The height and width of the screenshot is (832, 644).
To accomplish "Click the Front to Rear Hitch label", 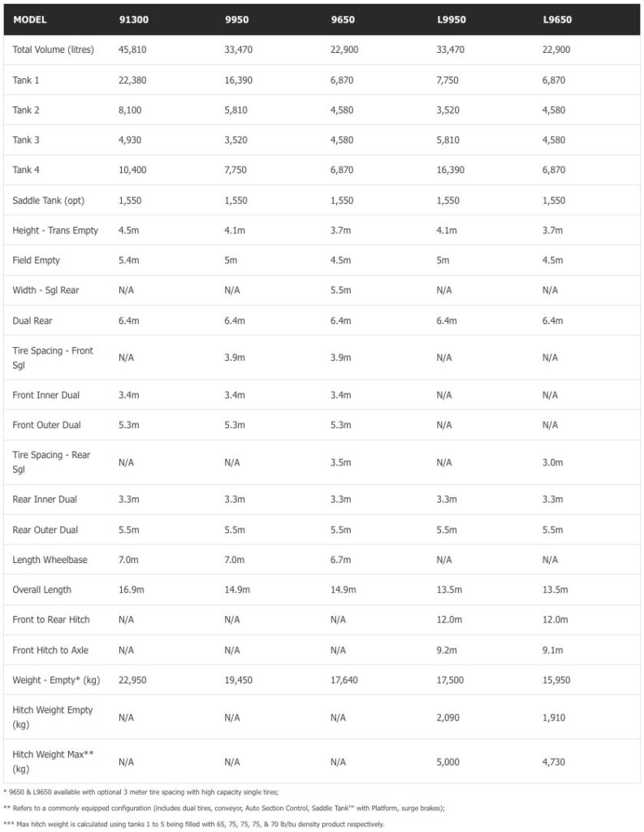I will click(51, 620).
